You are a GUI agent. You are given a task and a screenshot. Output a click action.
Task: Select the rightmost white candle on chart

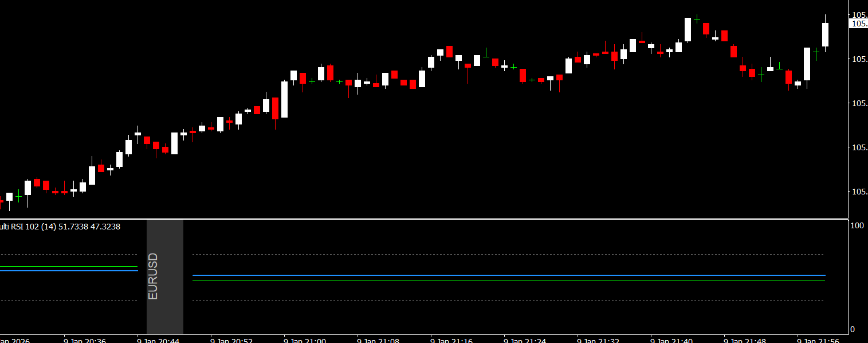tap(826, 34)
